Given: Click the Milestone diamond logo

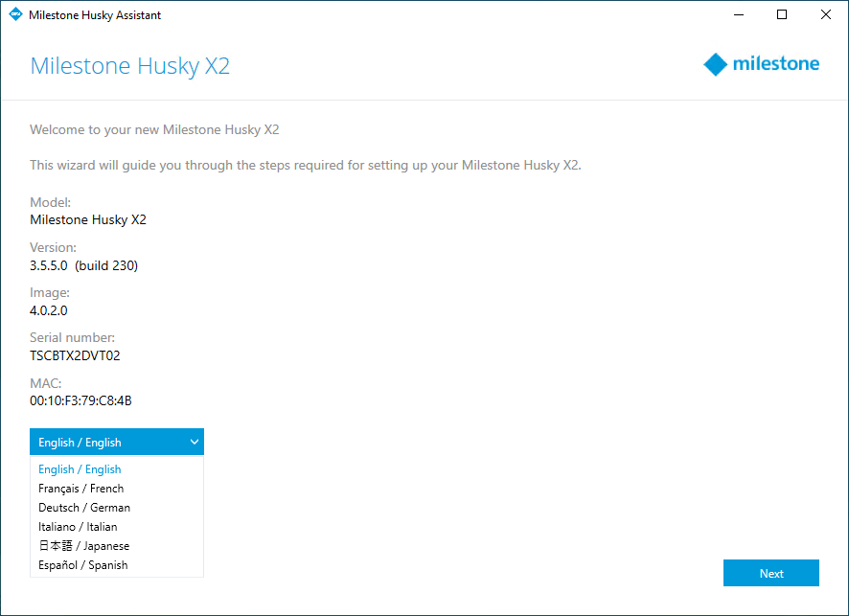Looking at the screenshot, I should [x=714, y=64].
